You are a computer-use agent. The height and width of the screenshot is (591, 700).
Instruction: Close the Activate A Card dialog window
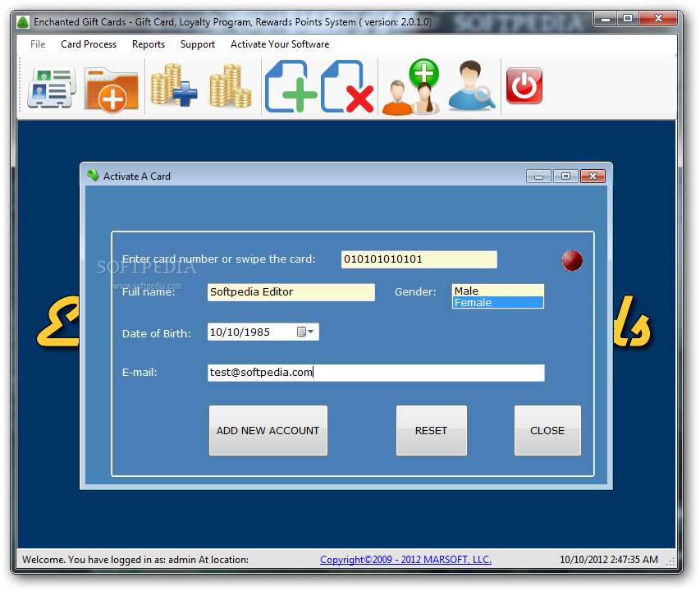point(592,176)
